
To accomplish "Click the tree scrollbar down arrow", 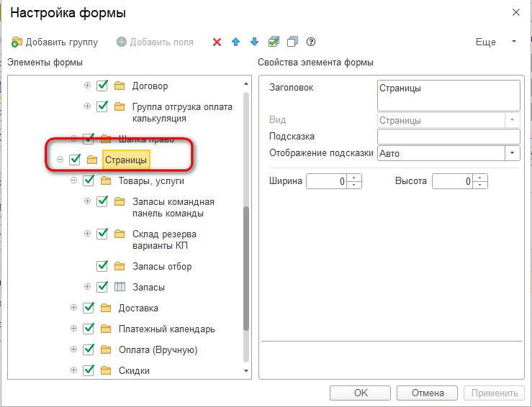I will click(x=246, y=371).
